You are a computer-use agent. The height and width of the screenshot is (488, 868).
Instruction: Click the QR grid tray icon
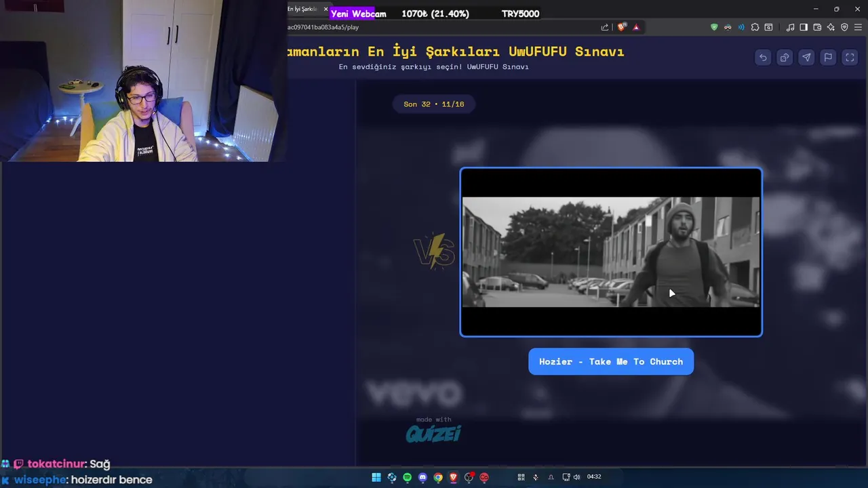(x=521, y=477)
